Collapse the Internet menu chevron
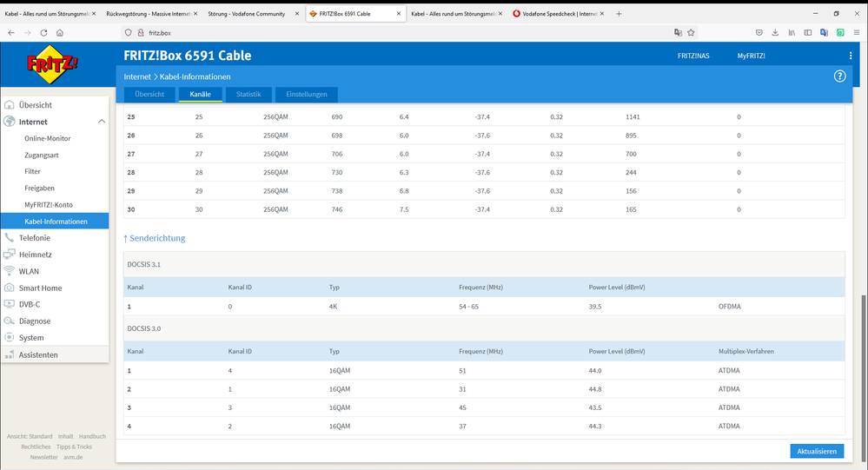This screenshot has width=868, height=470. 102,122
